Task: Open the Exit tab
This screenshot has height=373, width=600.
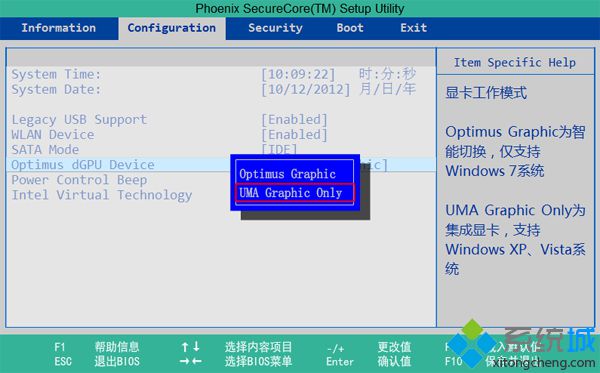Action: coord(413,28)
